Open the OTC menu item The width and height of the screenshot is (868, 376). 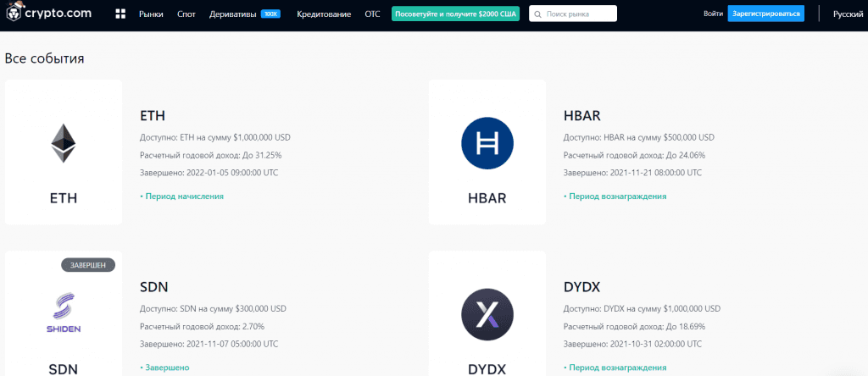[373, 14]
